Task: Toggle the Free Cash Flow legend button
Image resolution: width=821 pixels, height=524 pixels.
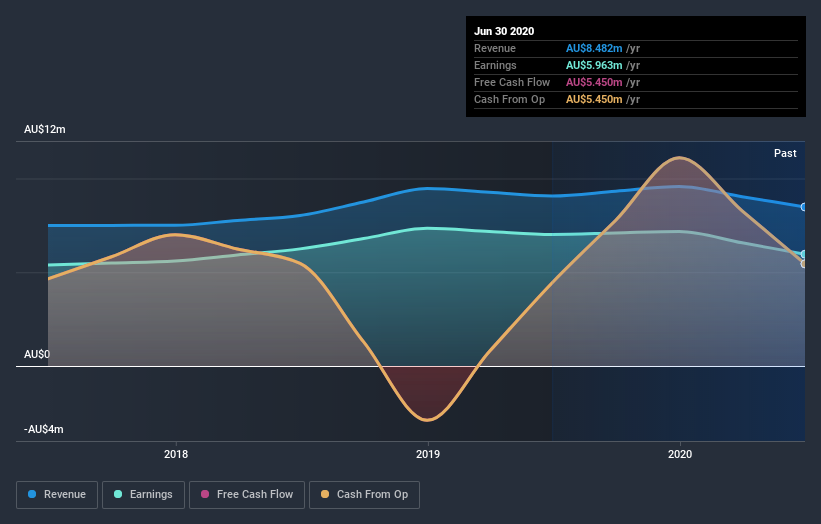Action: [x=247, y=495]
